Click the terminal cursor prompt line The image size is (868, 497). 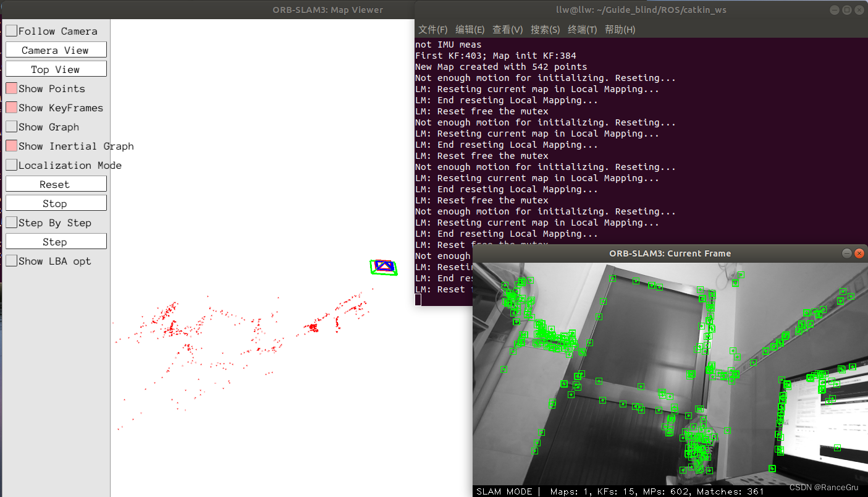click(418, 300)
